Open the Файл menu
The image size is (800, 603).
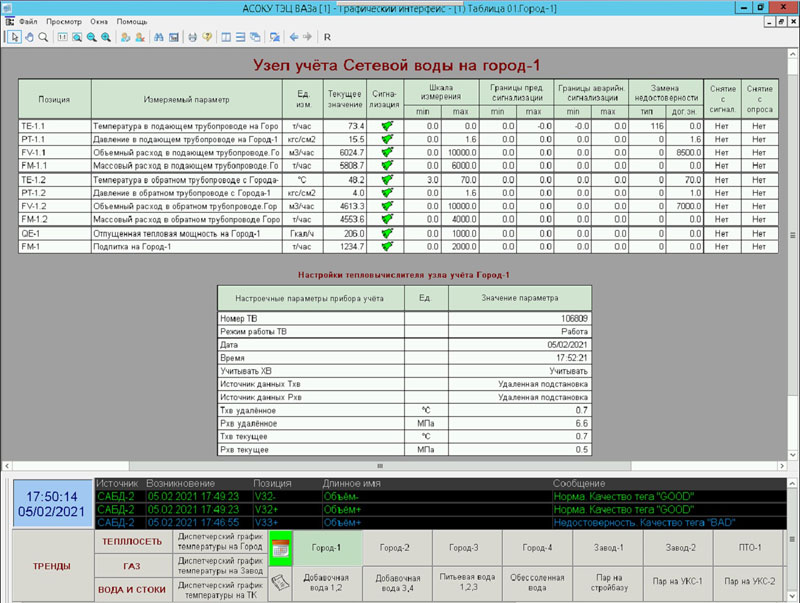click(x=28, y=21)
